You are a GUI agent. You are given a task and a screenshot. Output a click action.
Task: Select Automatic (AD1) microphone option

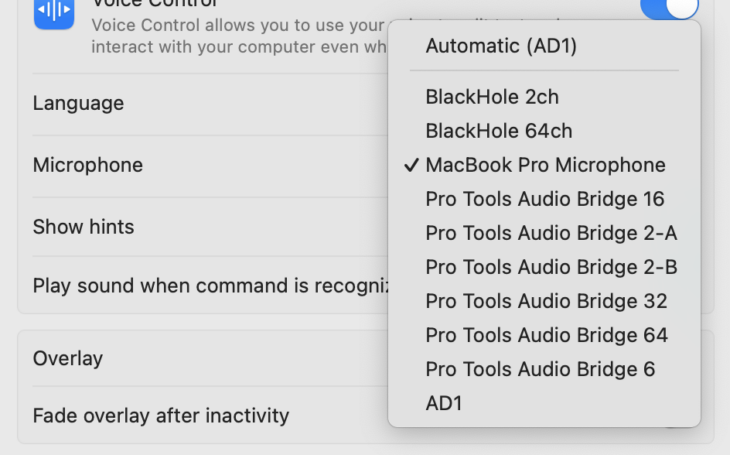point(501,46)
